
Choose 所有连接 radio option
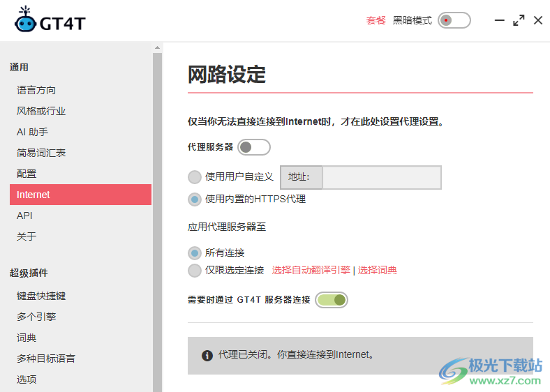tap(195, 252)
